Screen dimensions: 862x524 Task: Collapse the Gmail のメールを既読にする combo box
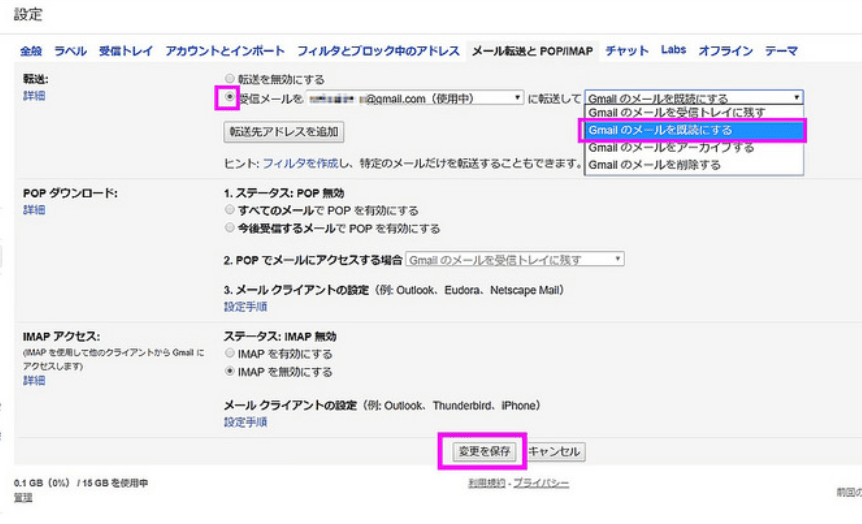pos(694,98)
